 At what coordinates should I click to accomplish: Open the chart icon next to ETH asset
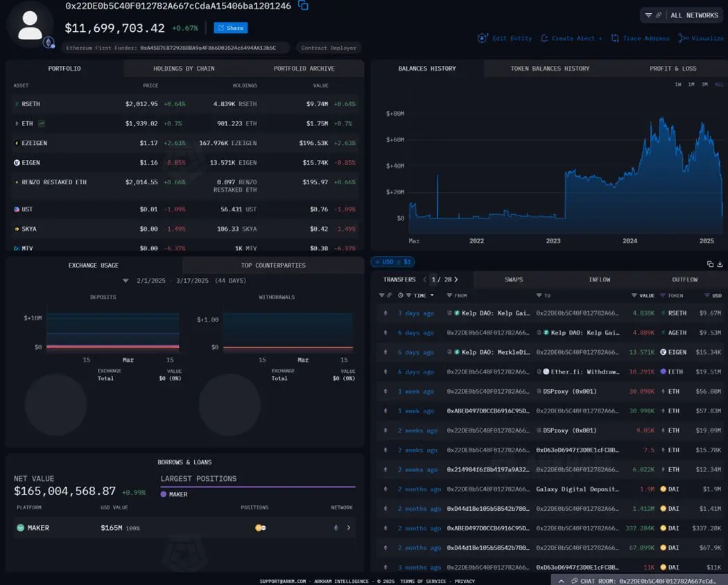click(x=42, y=123)
